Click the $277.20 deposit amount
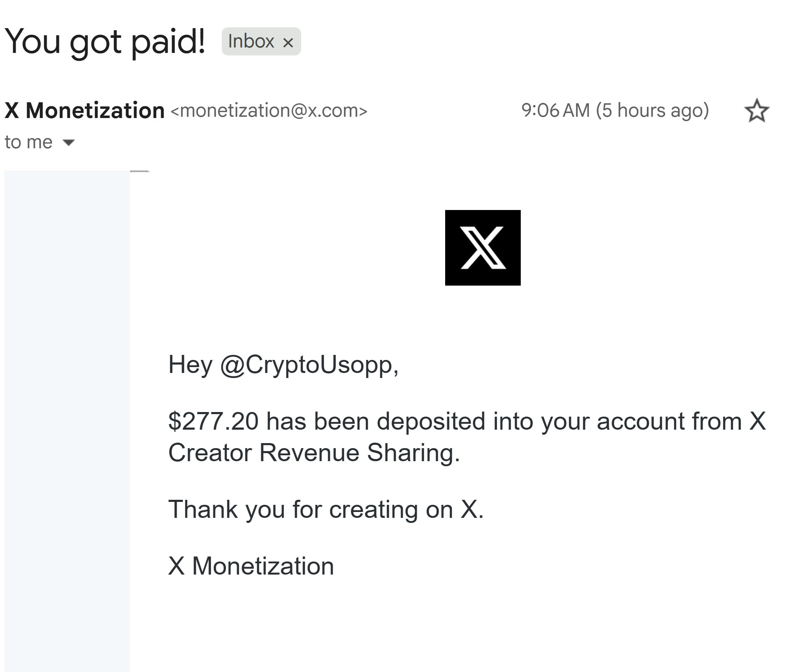This screenshot has height=672, width=795. point(213,421)
